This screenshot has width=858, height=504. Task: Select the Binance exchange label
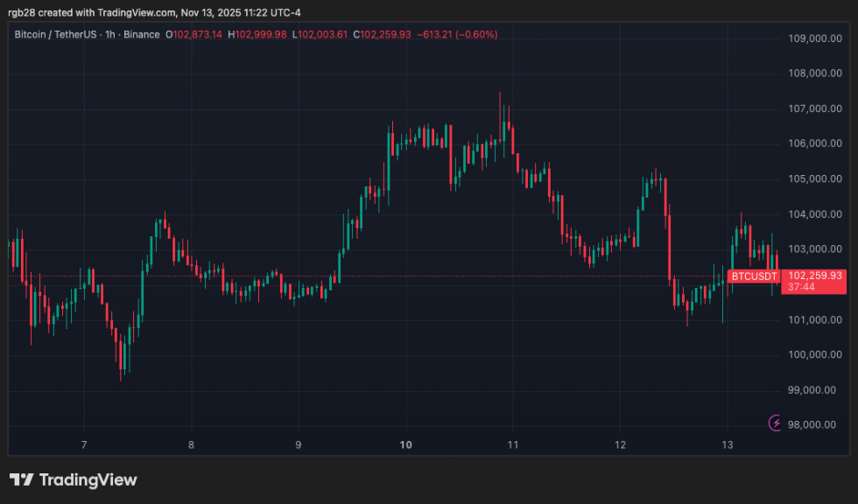point(141,35)
